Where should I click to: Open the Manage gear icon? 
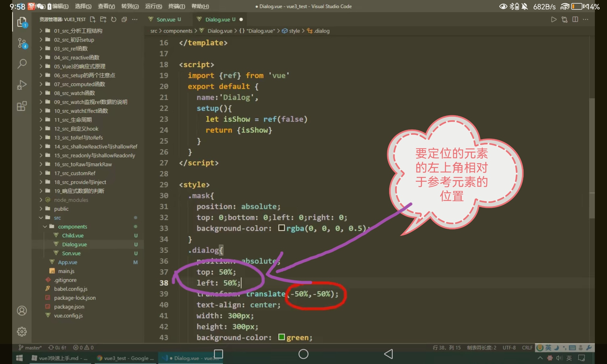tap(22, 332)
